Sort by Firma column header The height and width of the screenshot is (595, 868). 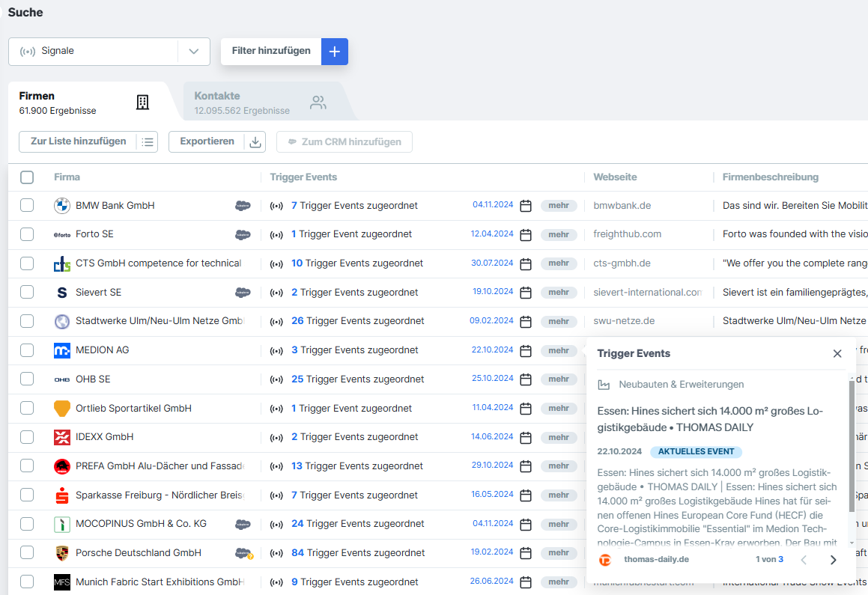click(x=67, y=177)
